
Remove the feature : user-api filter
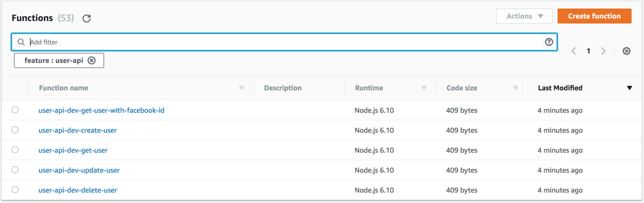[92, 60]
